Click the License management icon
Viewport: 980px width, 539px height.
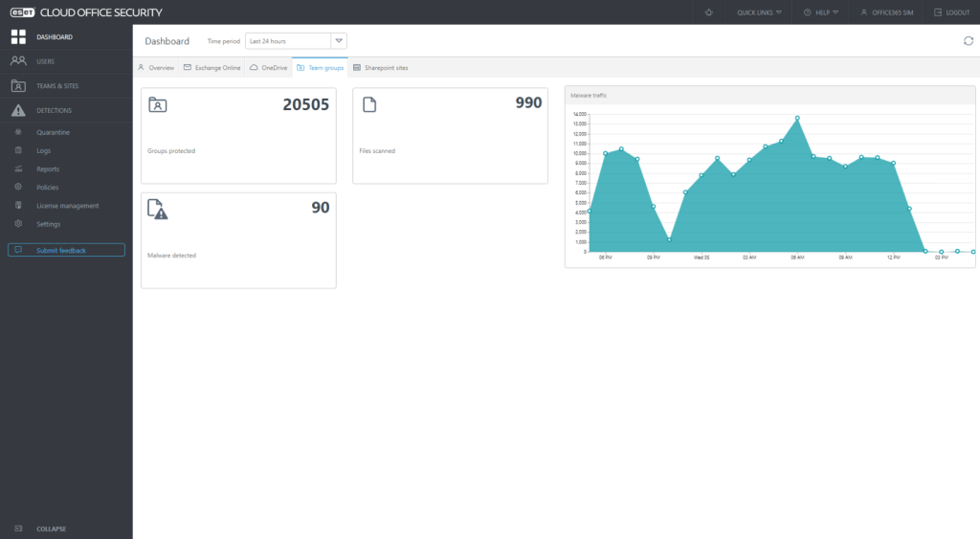[x=18, y=206]
